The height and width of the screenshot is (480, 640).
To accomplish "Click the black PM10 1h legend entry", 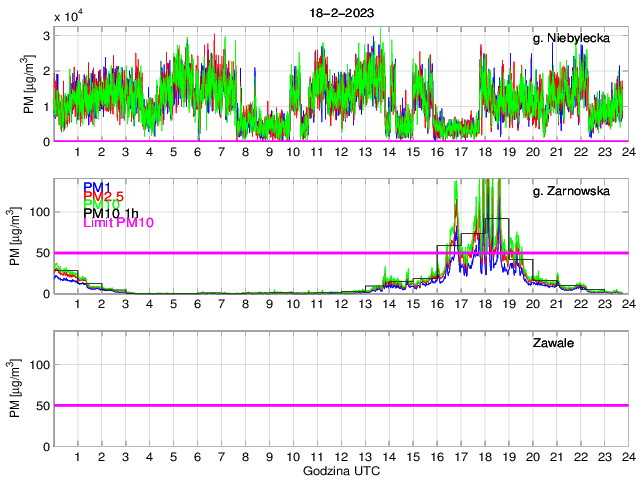I will [110, 212].
